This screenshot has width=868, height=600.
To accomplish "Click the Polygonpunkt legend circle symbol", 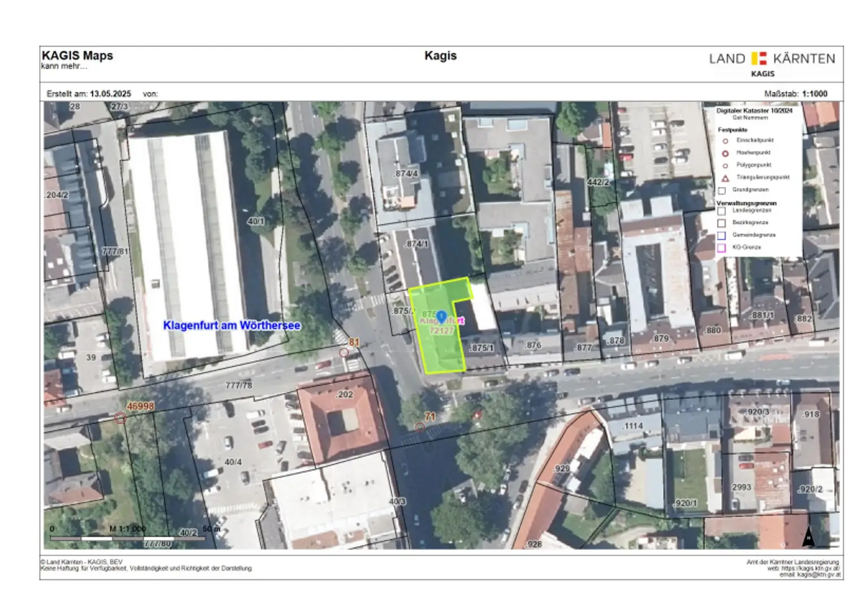I will pyautogui.click(x=725, y=166).
